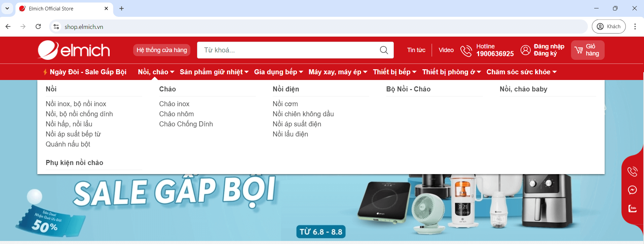Viewport: 644px width, 244px height.
Task: Open the floating Zalo chat icon
Action: click(x=632, y=208)
